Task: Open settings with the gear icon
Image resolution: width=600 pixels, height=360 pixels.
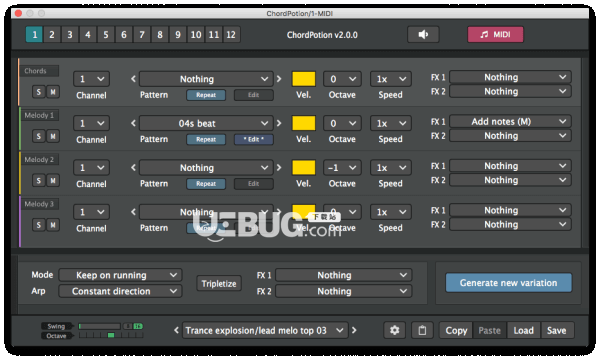Action: 394,330
